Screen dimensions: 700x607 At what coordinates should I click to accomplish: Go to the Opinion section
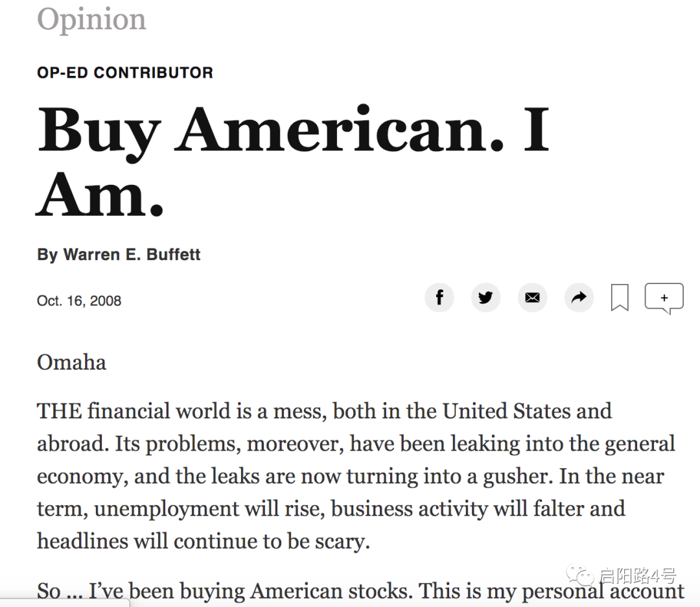point(91,19)
